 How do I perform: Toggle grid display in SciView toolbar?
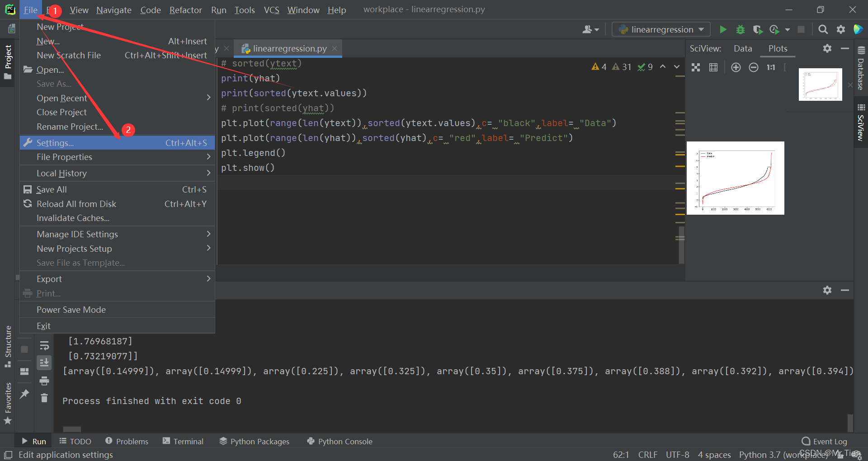[x=713, y=67]
